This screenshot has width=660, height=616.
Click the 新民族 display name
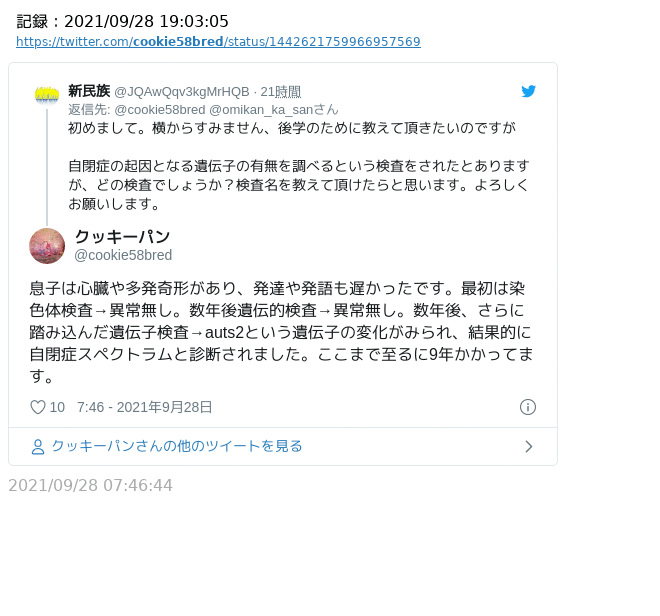click(89, 91)
